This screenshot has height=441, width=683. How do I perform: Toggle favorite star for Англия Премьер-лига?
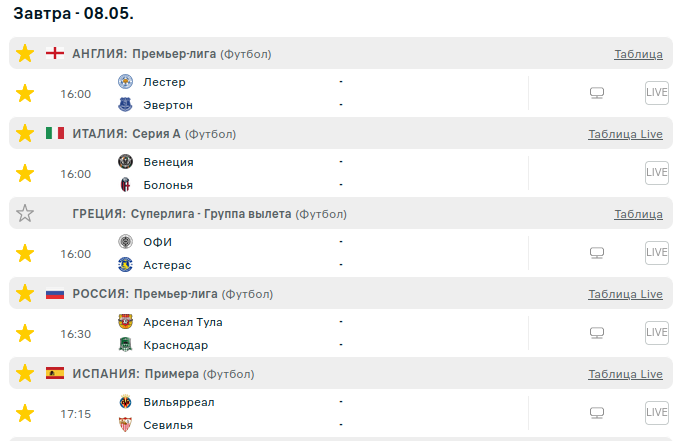pos(25,53)
